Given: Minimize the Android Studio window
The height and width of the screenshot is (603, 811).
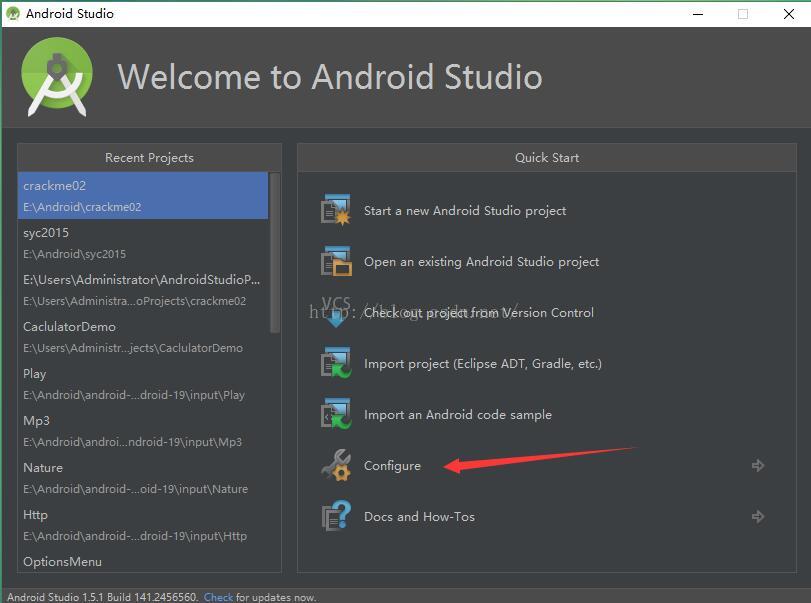Looking at the screenshot, I should click(x=698, y=14).
